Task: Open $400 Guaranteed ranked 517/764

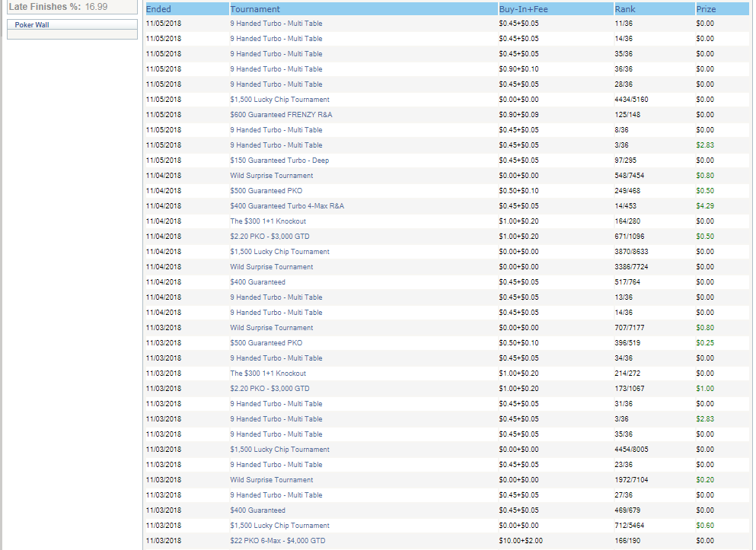Action: (257, 282)
